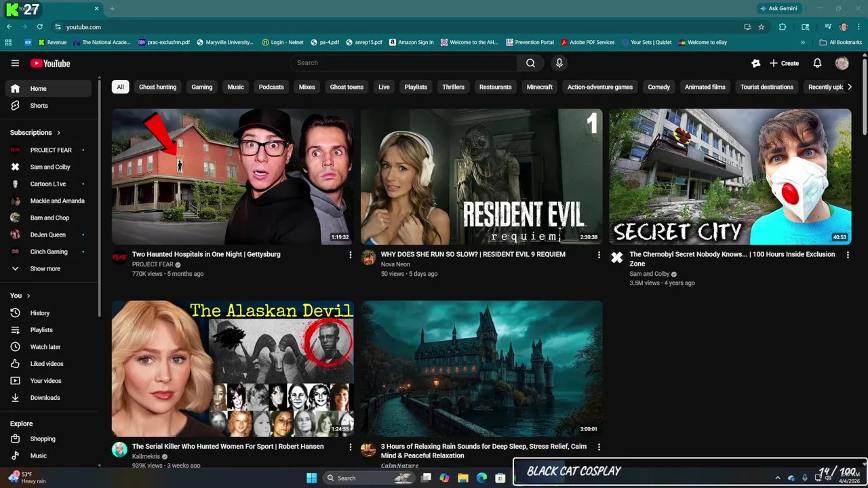Click the YouTube logo
The image size is (868, 488).
click(x=50, y=63)
